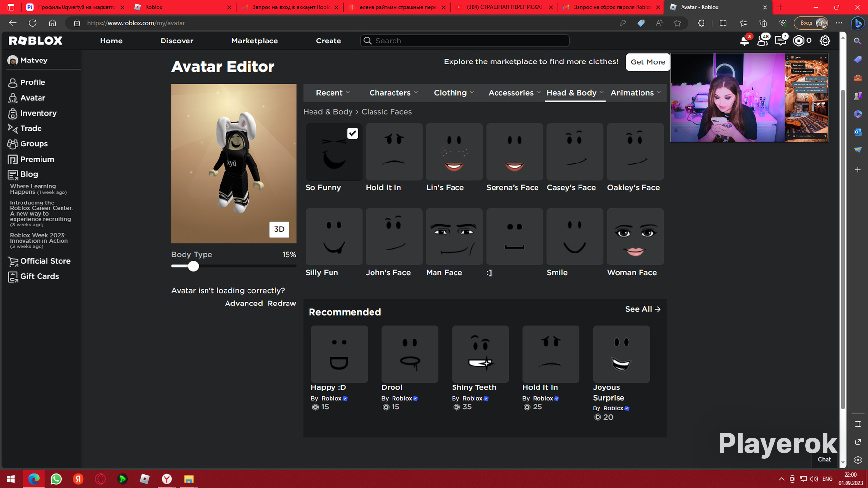Click the Roblox search field
Screen dimensions: 868x488
(465, 41)
